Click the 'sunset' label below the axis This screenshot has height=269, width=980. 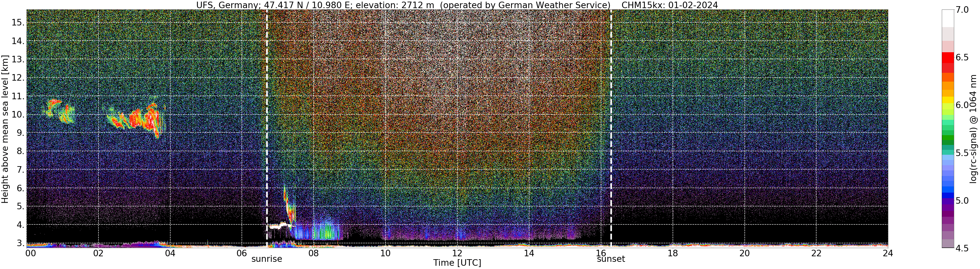pos(611,259)
